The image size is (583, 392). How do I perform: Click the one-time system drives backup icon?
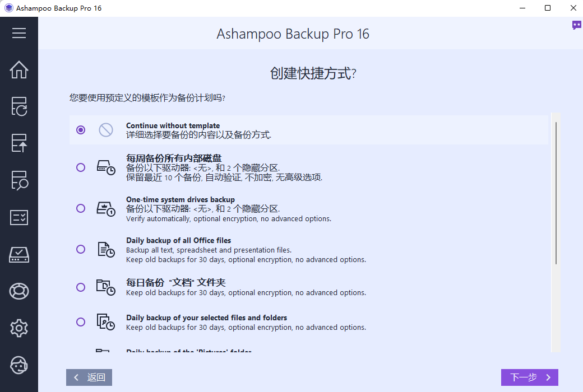[106, 209]
